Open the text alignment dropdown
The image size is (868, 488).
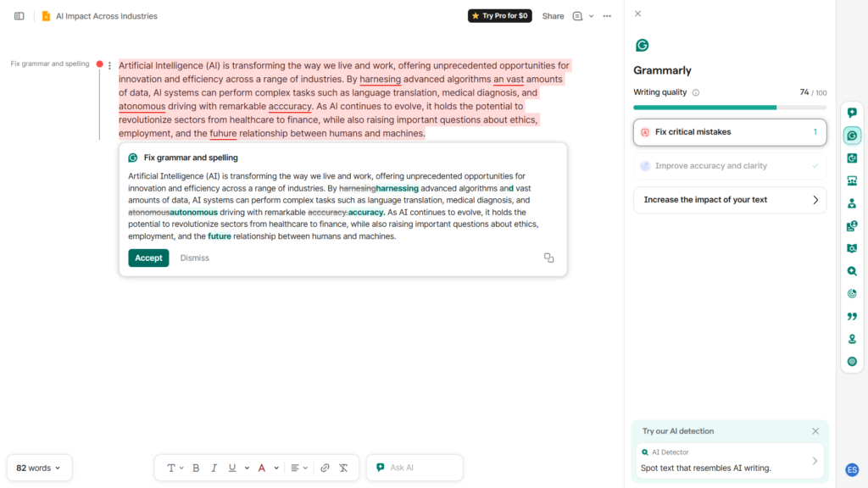pos(299,468)
